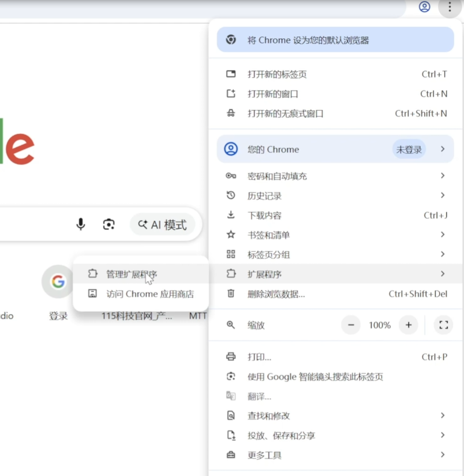Click the voice search microphone icon
The image size is (464, 476).
click(x=81, y=224)
